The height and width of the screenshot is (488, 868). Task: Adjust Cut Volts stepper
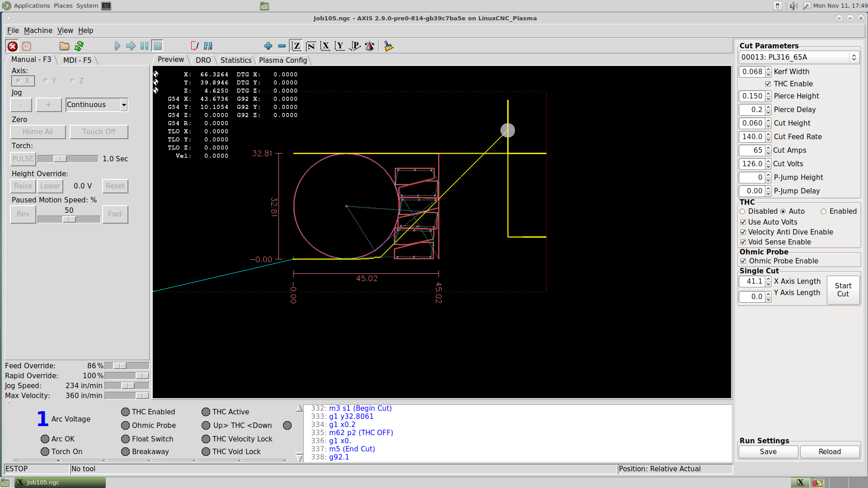[x=768, y=164]
